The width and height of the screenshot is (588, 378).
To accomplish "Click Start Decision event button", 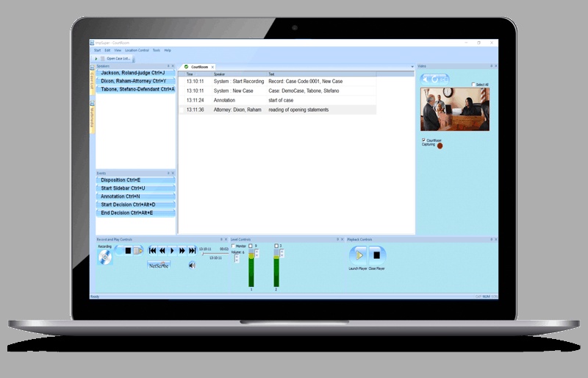I will (x=135, y=205).
